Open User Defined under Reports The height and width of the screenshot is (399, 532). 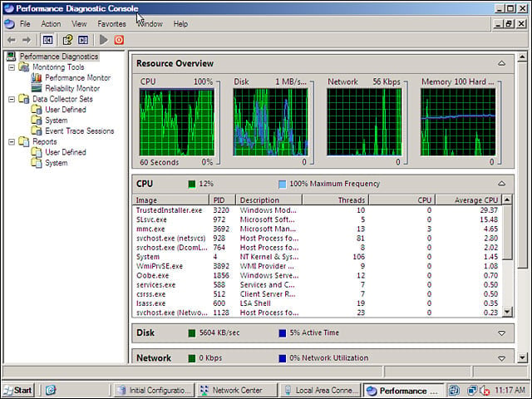click(x=66, y=152)
